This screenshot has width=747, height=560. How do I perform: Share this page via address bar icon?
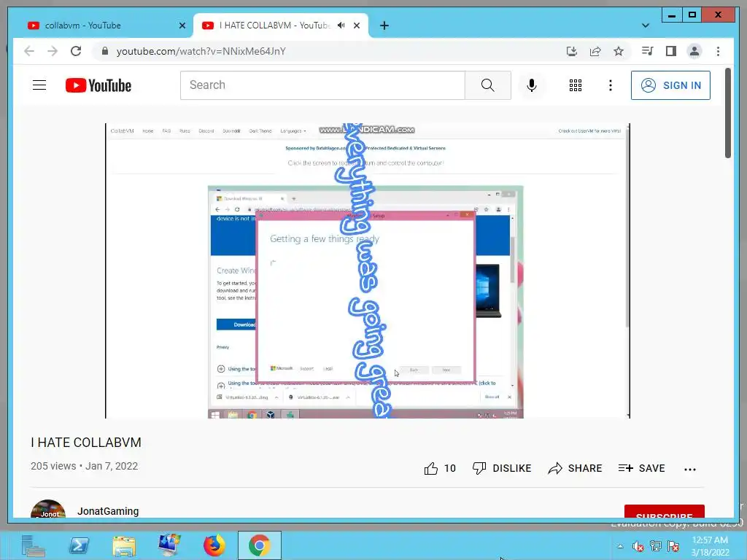click(595, 51)
